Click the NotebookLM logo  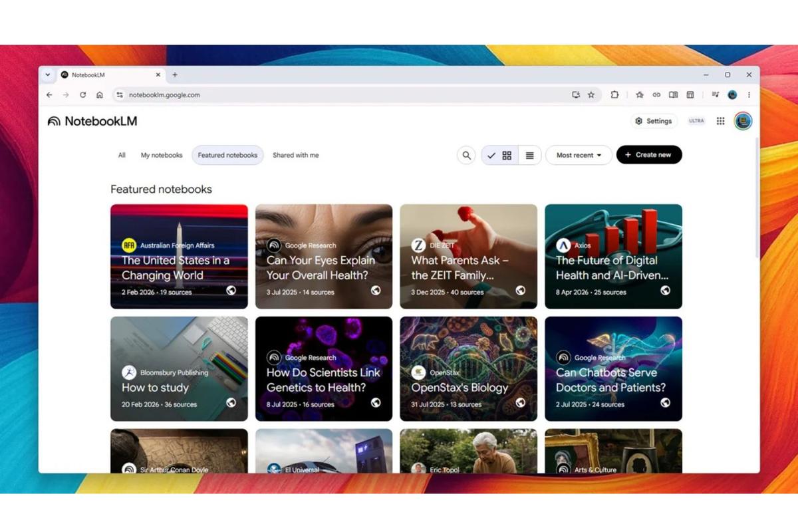tap(92, 121)
